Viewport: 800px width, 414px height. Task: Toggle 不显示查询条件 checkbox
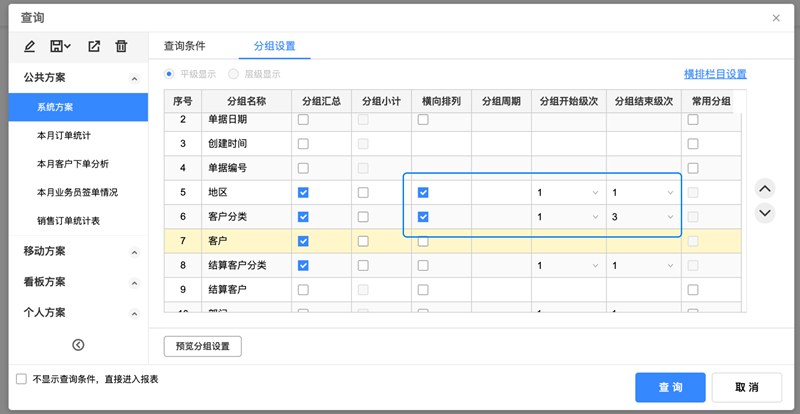coord(22,380)
